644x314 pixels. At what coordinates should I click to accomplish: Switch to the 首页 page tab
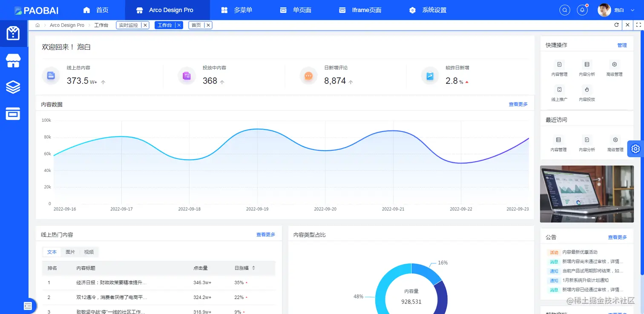point(196,25)
